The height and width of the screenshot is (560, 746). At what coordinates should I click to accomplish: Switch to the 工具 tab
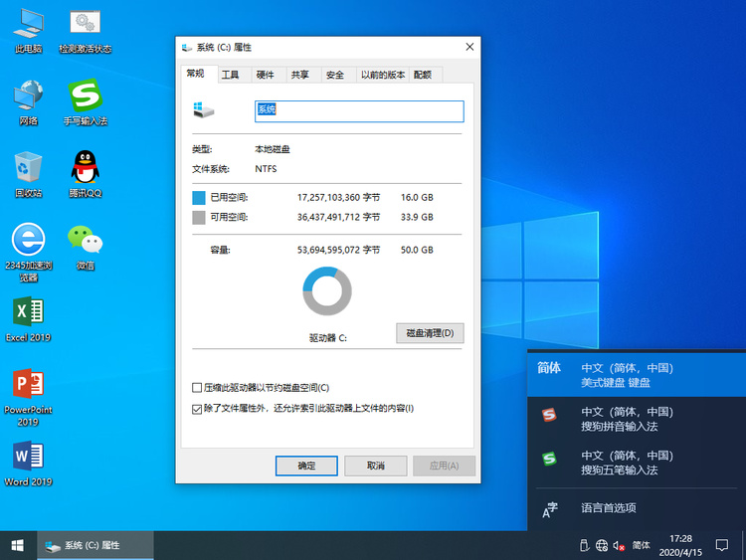(230, 75)
